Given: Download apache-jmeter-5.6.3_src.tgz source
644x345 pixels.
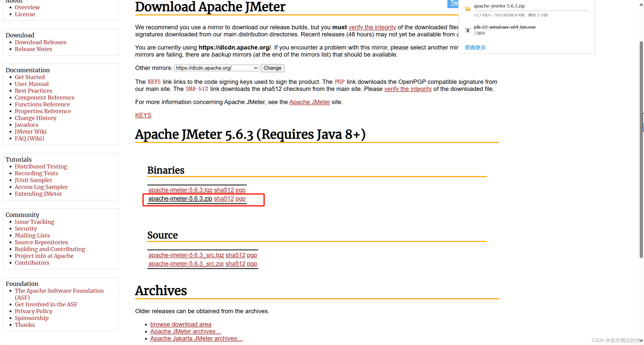Looking at the screenshot, I should 186,255.
